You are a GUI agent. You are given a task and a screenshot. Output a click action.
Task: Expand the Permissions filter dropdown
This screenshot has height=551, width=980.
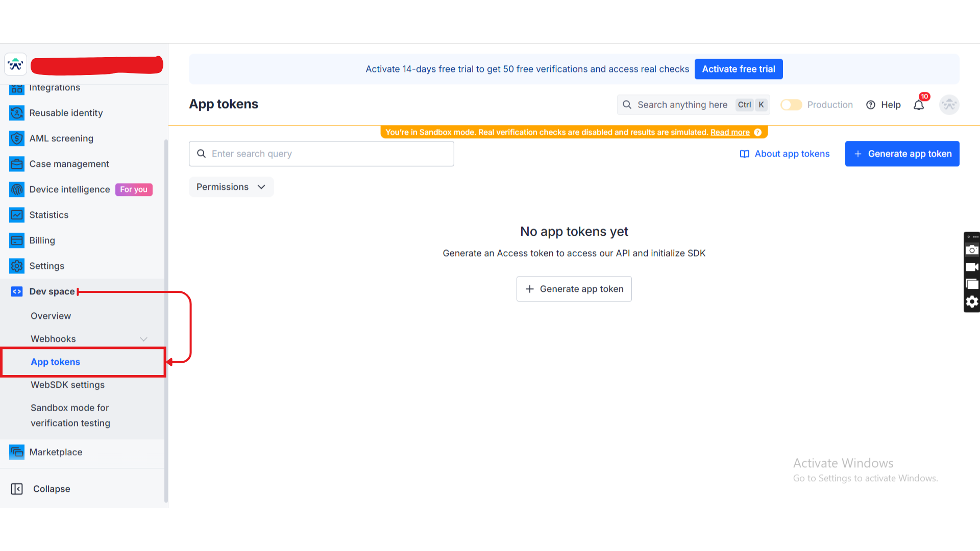231,187
